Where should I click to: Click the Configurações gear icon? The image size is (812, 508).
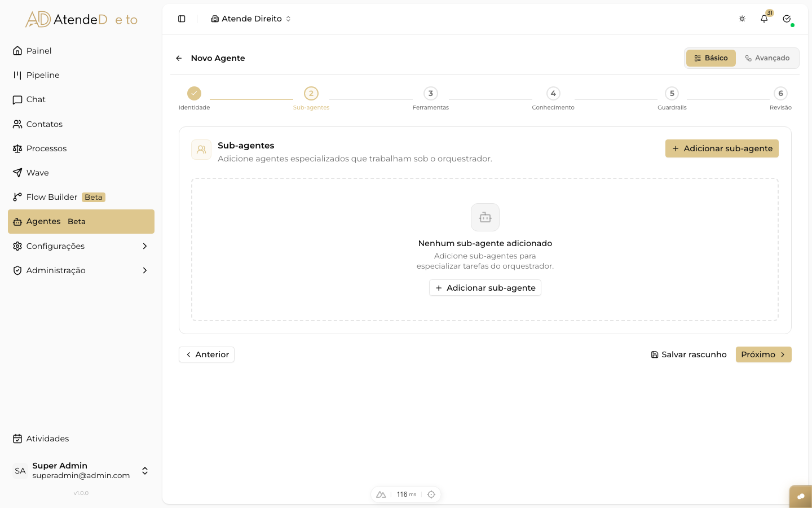pos(17,246)
